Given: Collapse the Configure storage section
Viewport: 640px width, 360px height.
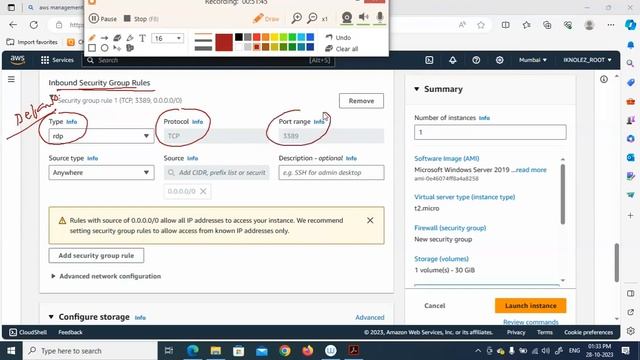Looking at the screenshot, I should coord(51,317).
